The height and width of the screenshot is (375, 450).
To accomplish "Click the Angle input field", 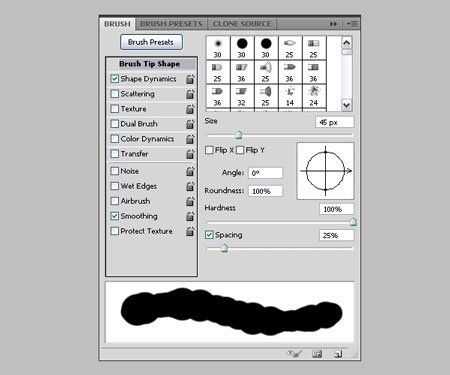I will (x=266, y=173).
